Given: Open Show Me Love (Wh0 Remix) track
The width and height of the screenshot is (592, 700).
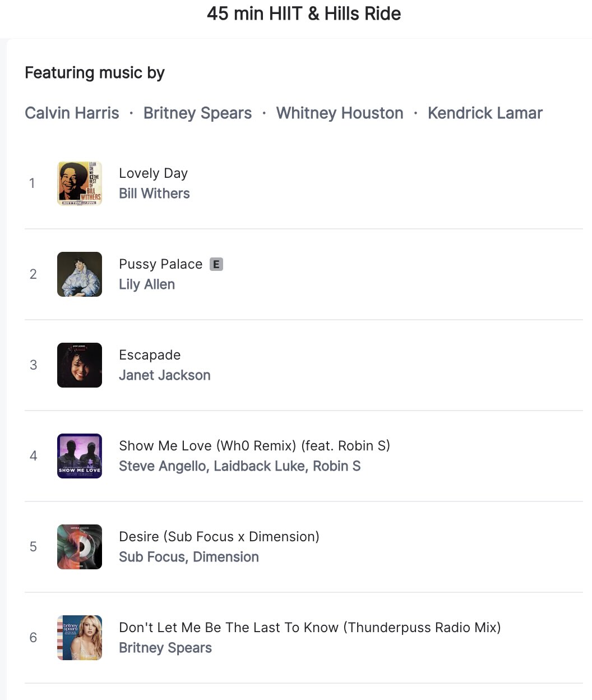Looking at the screenshot, I should point(255,445).
